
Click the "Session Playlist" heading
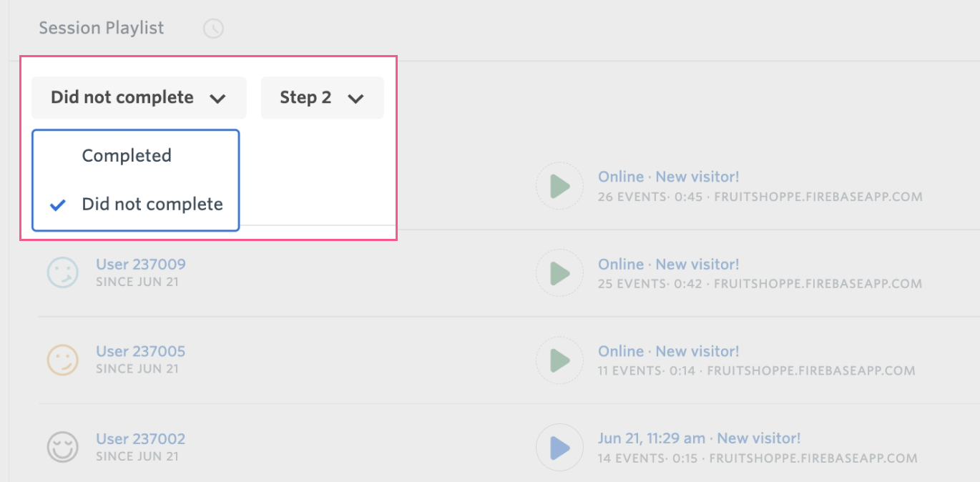click(x=102, y=29)
